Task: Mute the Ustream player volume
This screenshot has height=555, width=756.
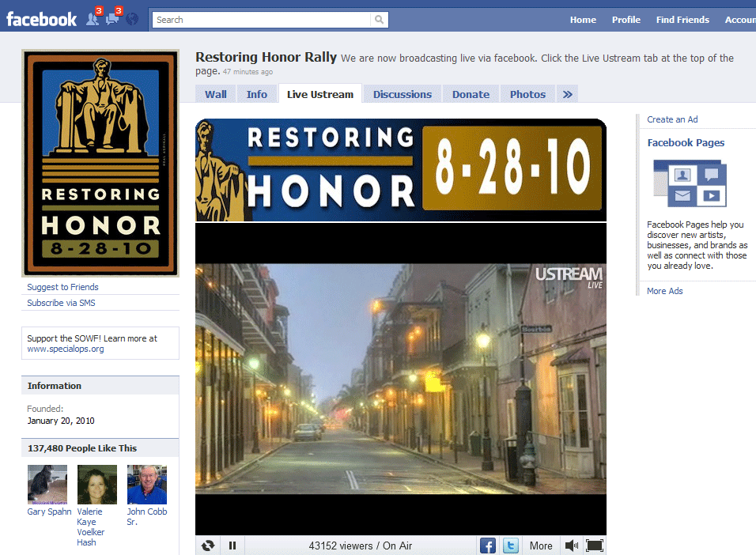Action: click(571, 546)
